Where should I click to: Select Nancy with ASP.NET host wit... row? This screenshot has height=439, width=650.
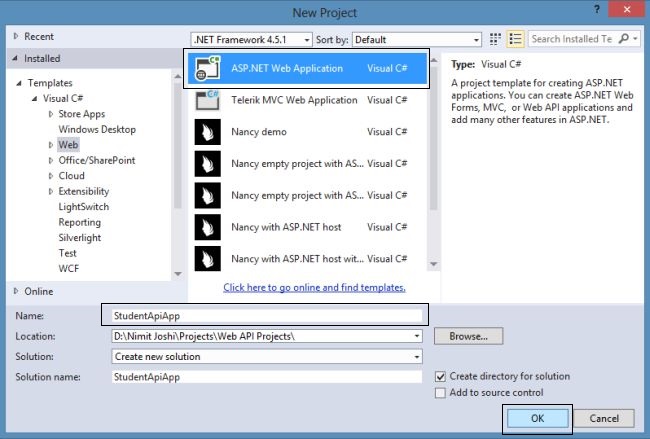tap(307, 259)
